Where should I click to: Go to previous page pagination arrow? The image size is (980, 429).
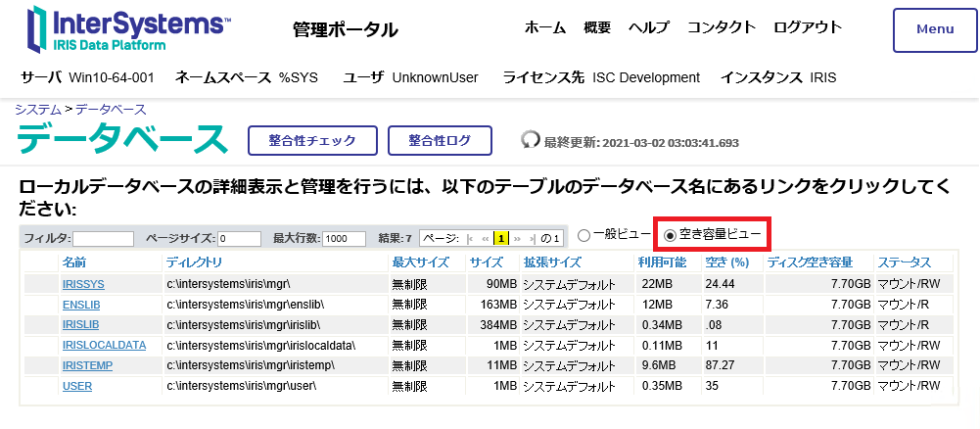coord(486,238)
